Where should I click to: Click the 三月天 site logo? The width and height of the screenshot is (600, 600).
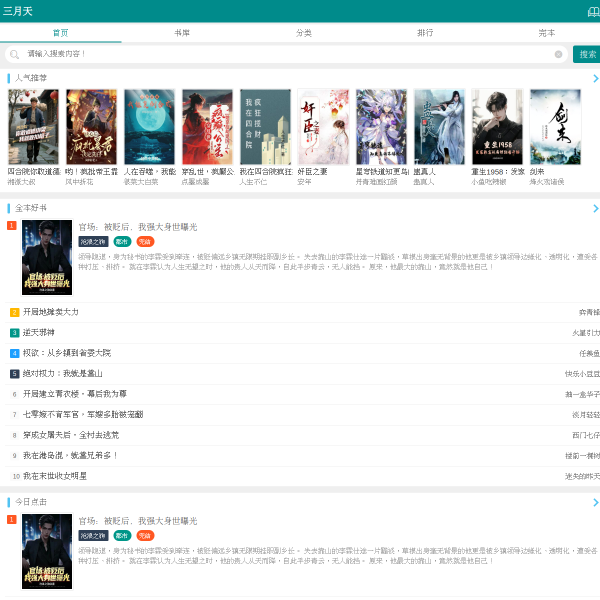click(x=18, y=11)
